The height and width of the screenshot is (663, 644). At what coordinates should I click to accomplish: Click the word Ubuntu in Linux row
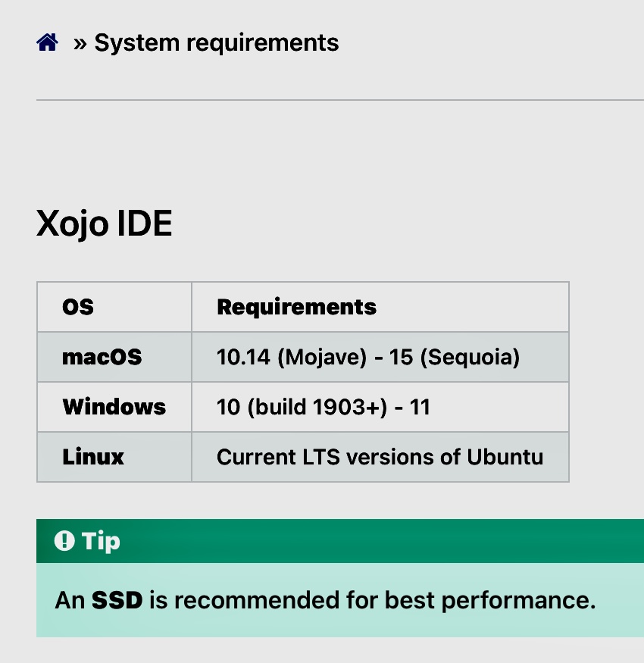[x=505, y=457]
